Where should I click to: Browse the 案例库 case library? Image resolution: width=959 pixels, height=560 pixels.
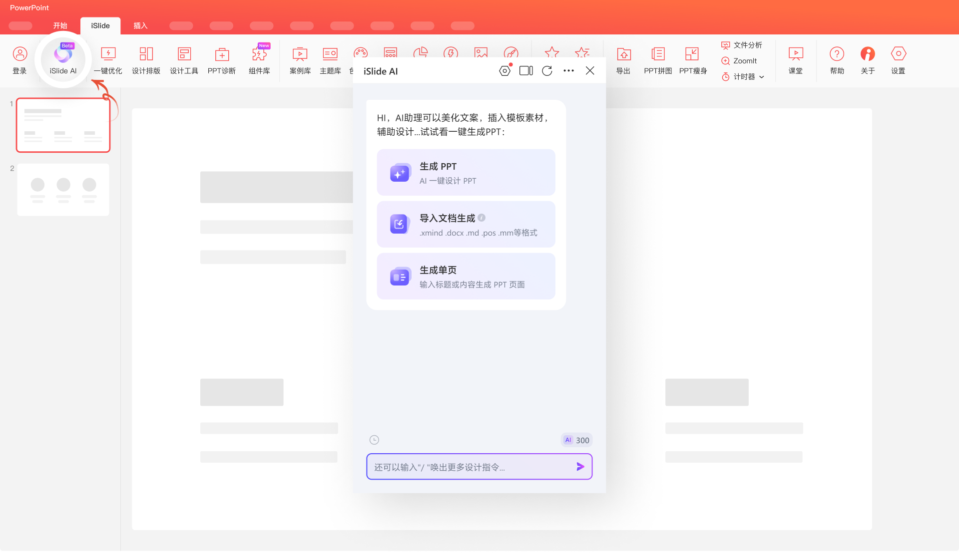tap(300, 60)
